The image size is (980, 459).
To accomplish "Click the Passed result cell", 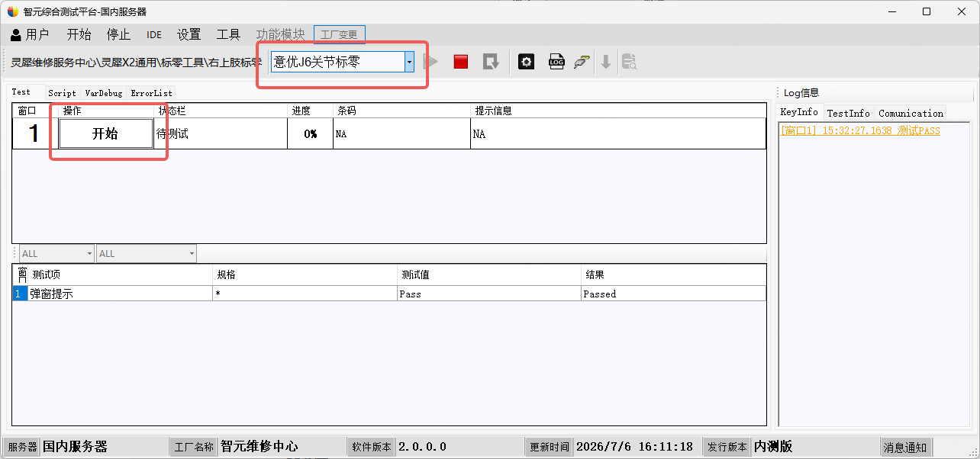I will click(673, 294).
